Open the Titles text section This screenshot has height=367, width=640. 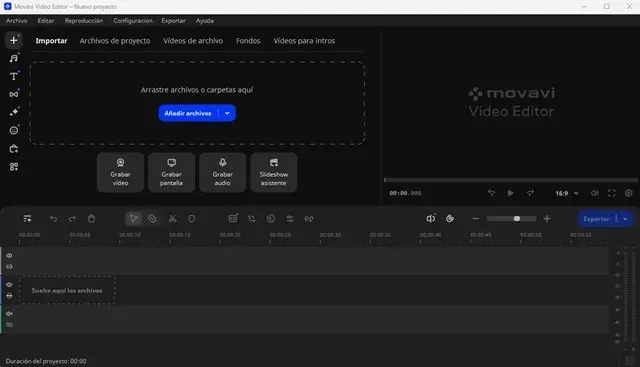(13, 76)
